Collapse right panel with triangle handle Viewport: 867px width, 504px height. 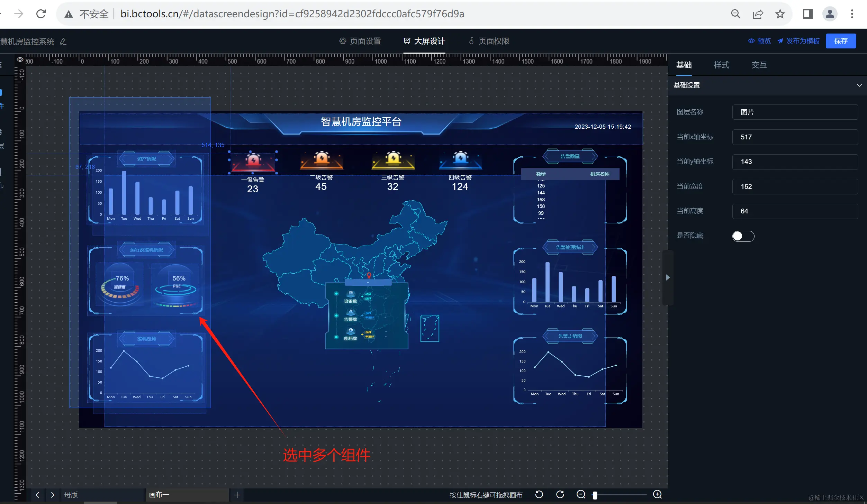pyautogui.click(x=668, y=277)
